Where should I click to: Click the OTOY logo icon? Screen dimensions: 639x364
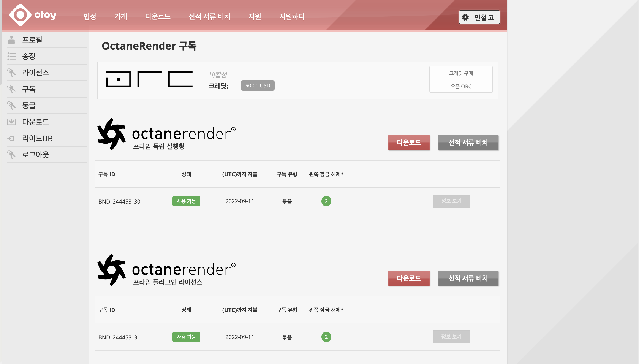(20, 15)
